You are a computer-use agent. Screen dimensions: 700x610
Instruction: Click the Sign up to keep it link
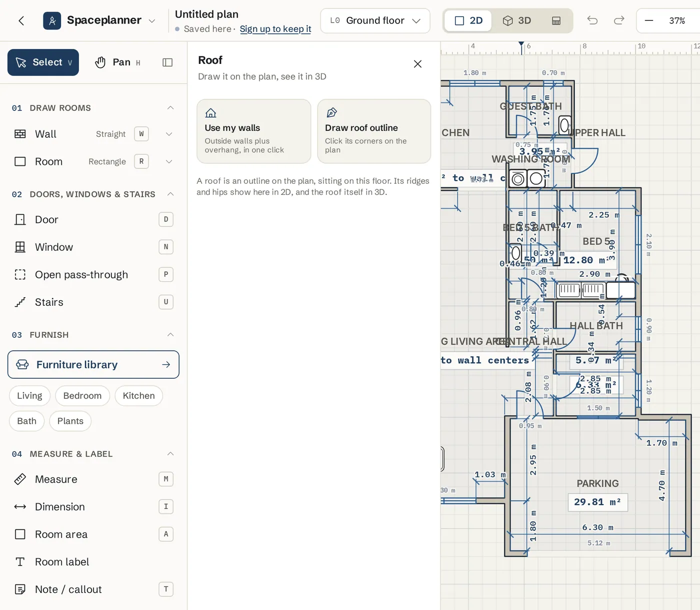point(275,29)
